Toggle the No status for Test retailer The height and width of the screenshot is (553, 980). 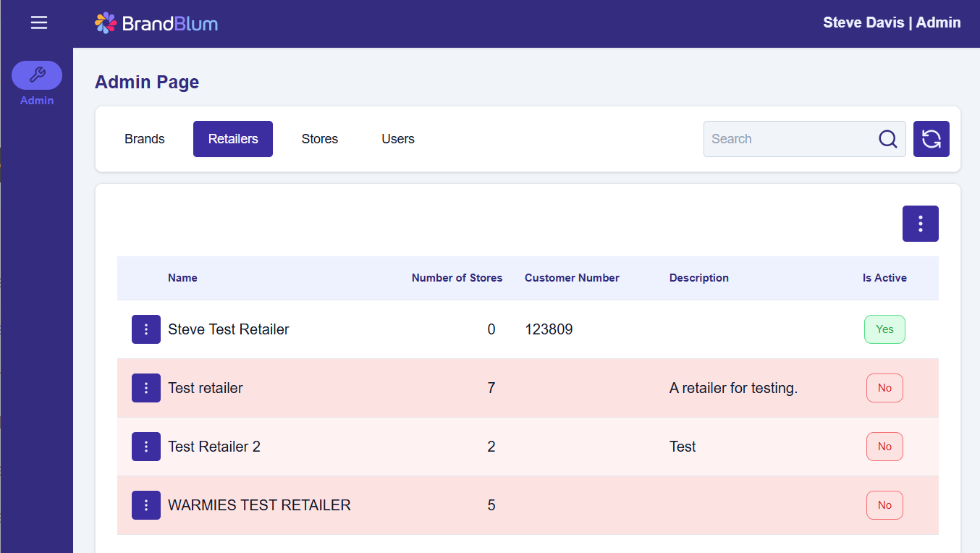(884, 388)
